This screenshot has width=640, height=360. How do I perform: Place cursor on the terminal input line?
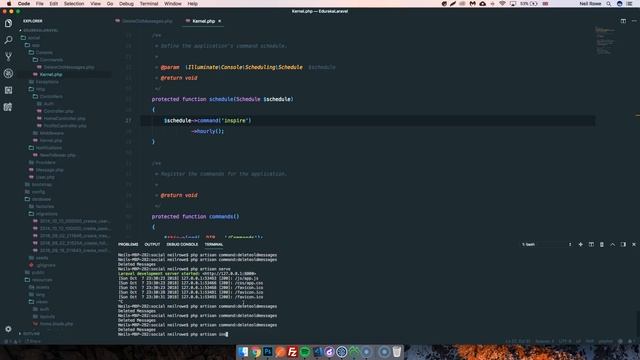[x=173, y=334]
